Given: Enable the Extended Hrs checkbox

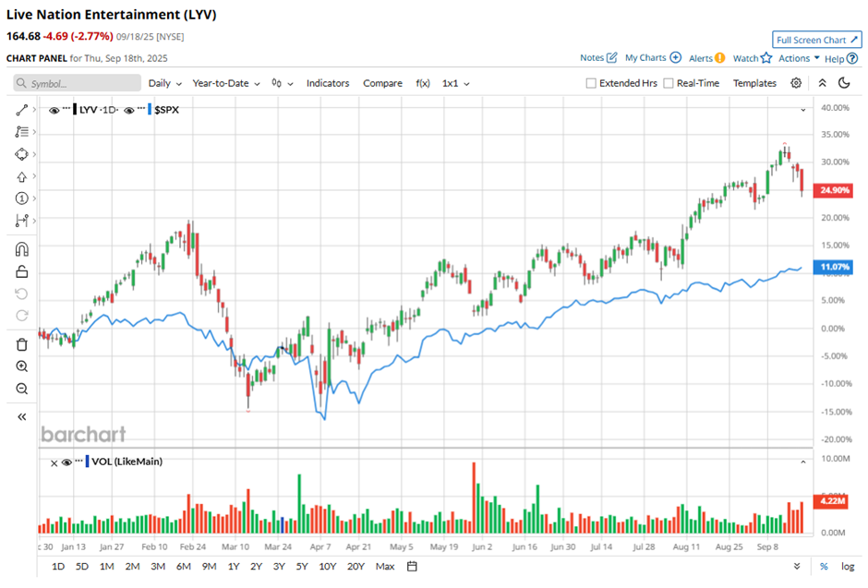Looking at the screenshot, I should click(x=591, y=83).
